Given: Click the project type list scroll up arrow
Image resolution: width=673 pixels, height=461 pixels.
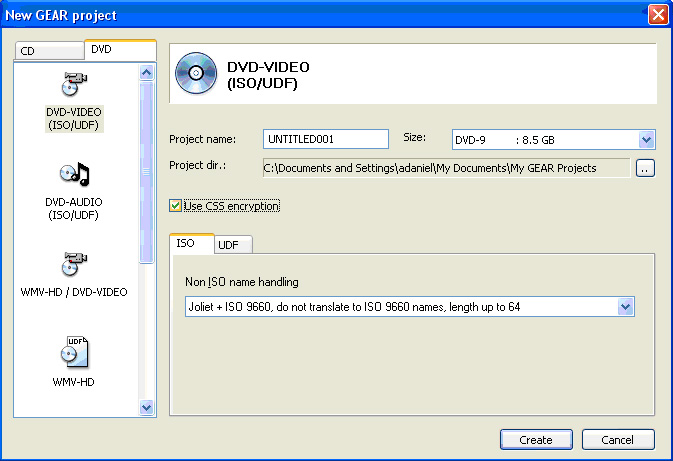Looking at the screenshot, I should (147, 72).
